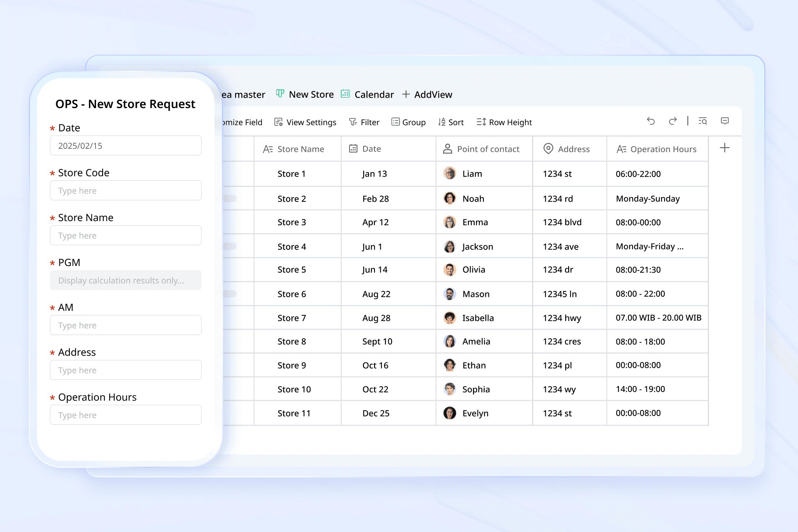The image size is (798, 532).
Task: Click the Date field showing 2025/02/15
Action: [126, 146]
